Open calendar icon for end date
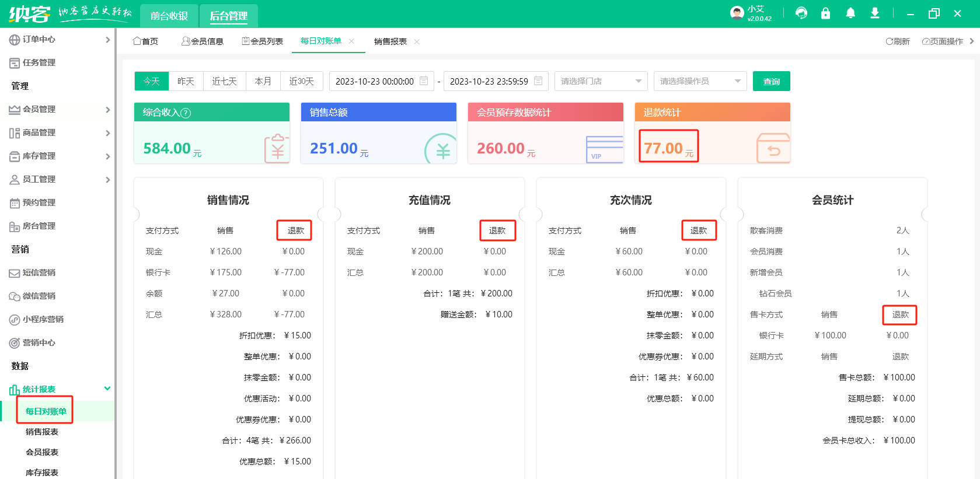The image size is (980, 479). pos(538,81)
